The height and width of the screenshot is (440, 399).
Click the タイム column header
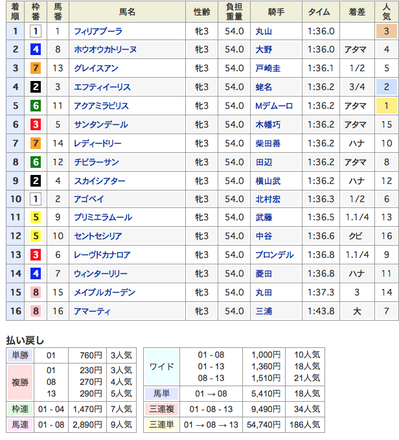click(321, 12)
